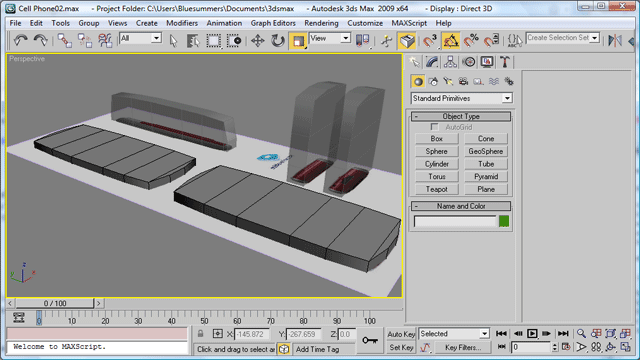Select the Cameras category icon
The height and width of the screenshot is (360, 640).
[x=463, y=82]
